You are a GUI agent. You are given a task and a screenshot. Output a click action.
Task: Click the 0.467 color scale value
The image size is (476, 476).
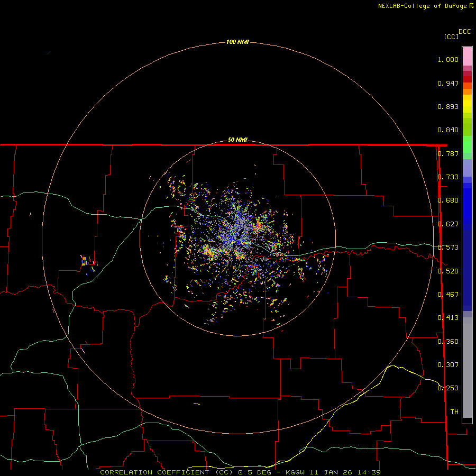coord(448,295)
